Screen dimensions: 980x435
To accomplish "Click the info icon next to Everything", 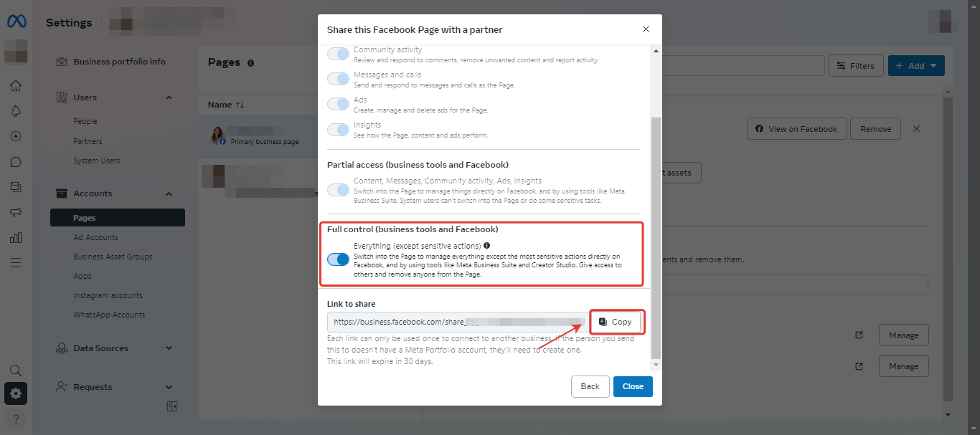I will point(487,246).
